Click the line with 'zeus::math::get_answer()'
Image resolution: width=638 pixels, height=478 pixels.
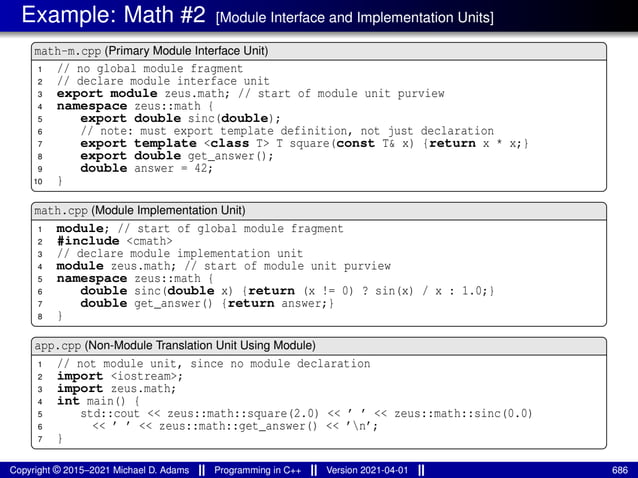(235, 426)
